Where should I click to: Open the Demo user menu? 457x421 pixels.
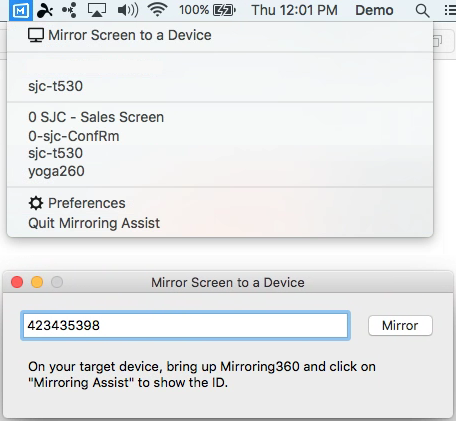coord(374,10)
